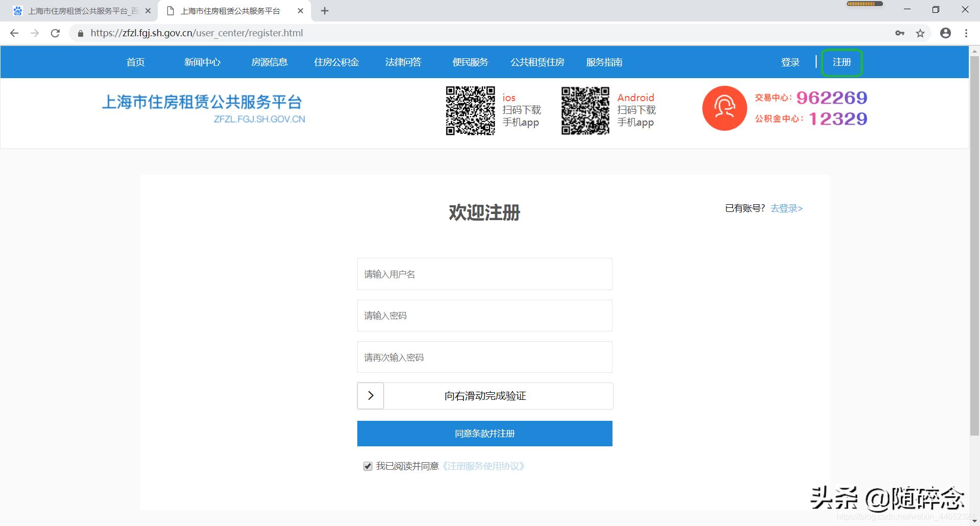980x526 pixels.
Task: Click the bookmark star in address bar
Action: click(x=921, y=33)
